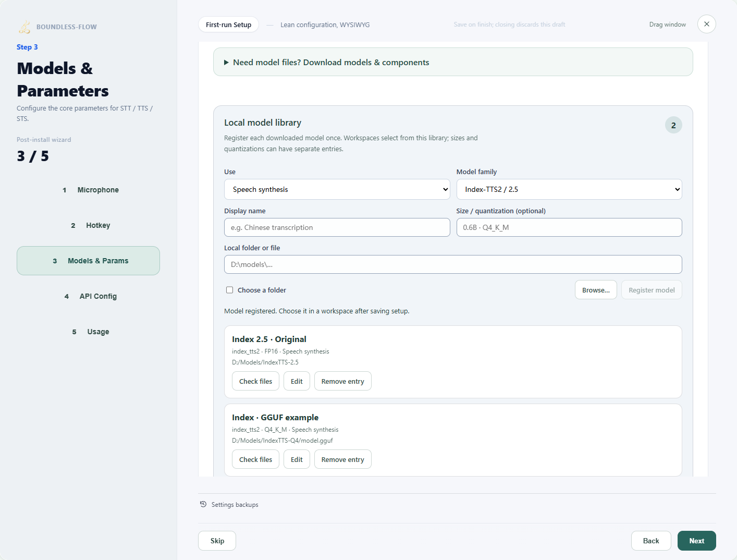The image size is (737, 560).
Task: Click the Boundless-Flow logo icon
Action: (24, 27)
